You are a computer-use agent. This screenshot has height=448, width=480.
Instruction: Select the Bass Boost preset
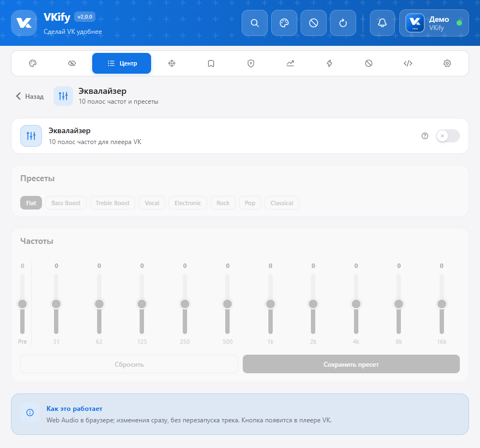point(66,203)
